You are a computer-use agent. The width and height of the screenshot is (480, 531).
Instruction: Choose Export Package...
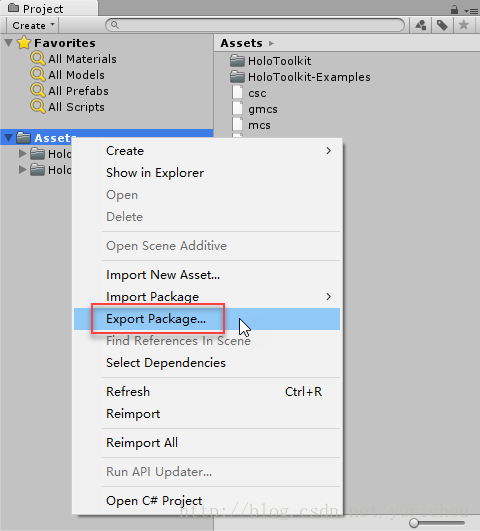207,319
